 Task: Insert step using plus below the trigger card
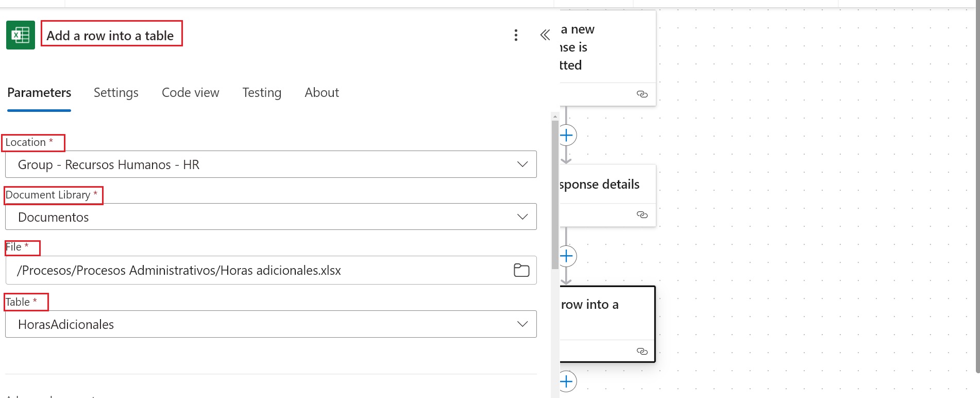pyautogui.click(x=566, y=136)
